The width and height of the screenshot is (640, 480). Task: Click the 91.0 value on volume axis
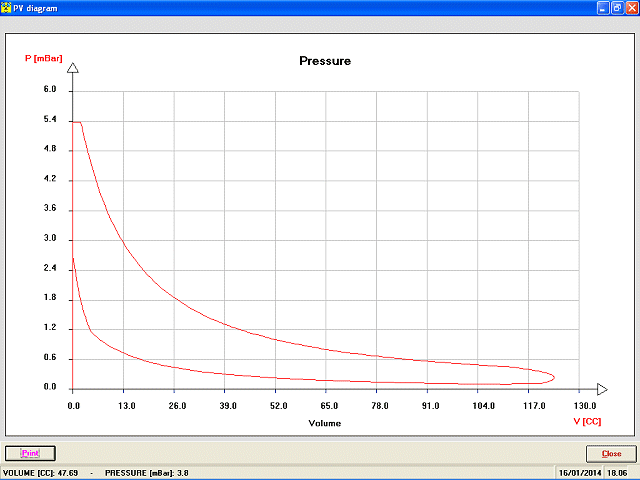430,406
